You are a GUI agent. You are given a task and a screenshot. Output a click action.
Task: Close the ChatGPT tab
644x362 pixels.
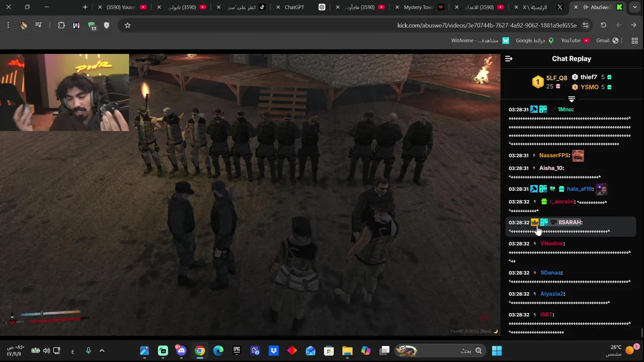coord(278,7)
